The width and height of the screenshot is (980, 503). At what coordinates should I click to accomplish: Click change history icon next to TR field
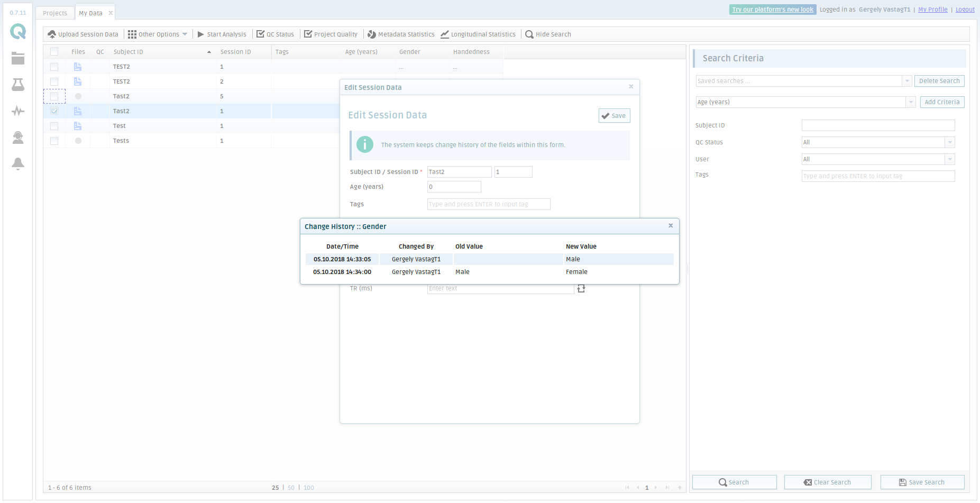coord(581,288)
